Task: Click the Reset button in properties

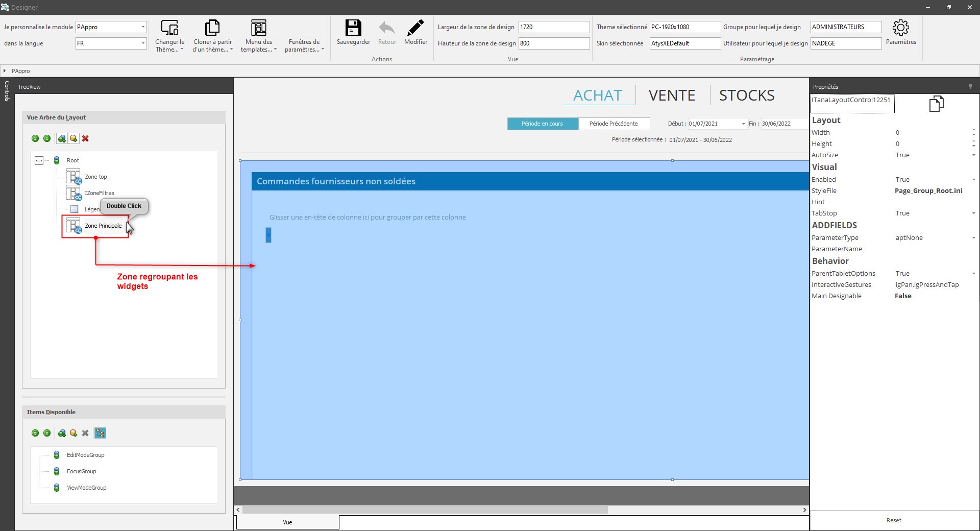Action: pyautogui.click(x=893, y=520)
